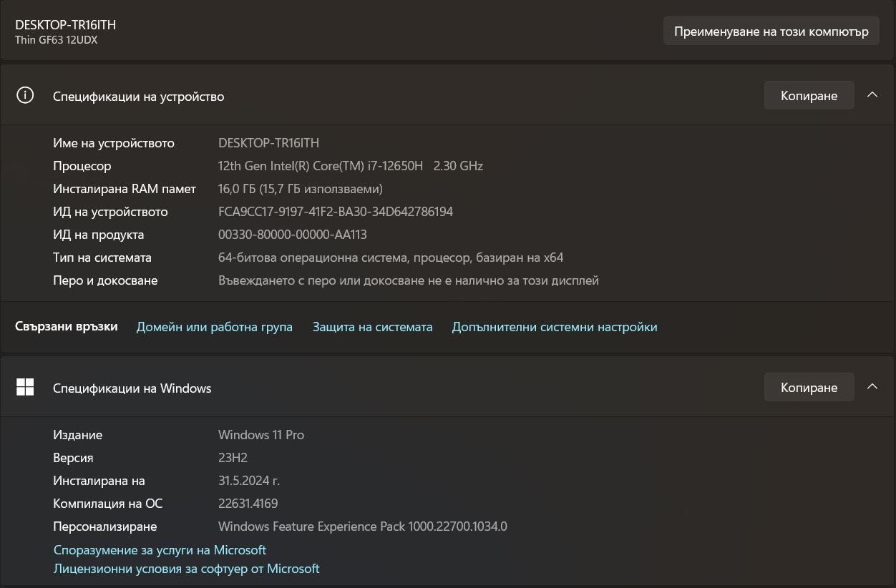Click the Thin GF63 12UDX model text
This screenshot has height=588, width=896.
point(56,40)
